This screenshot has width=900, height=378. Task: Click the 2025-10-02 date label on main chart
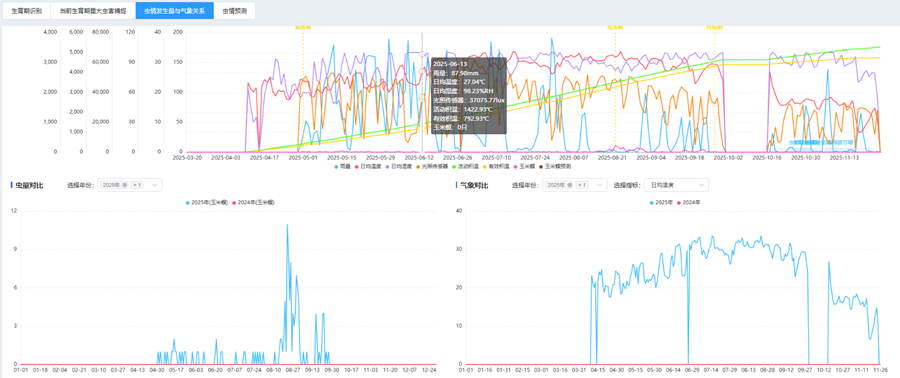728,157
